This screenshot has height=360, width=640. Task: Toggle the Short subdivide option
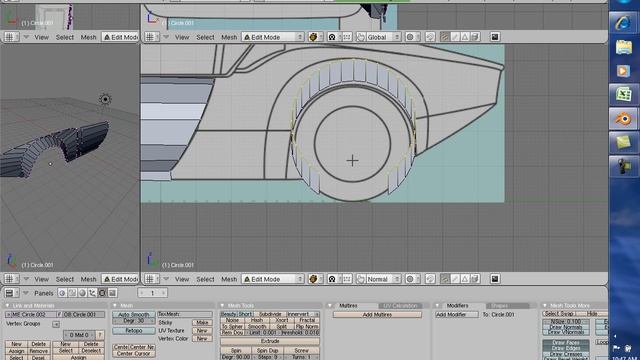245,314
